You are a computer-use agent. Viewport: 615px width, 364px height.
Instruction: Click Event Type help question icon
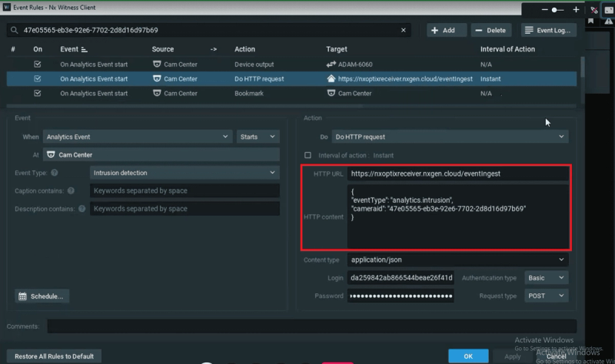pos(55,173)
